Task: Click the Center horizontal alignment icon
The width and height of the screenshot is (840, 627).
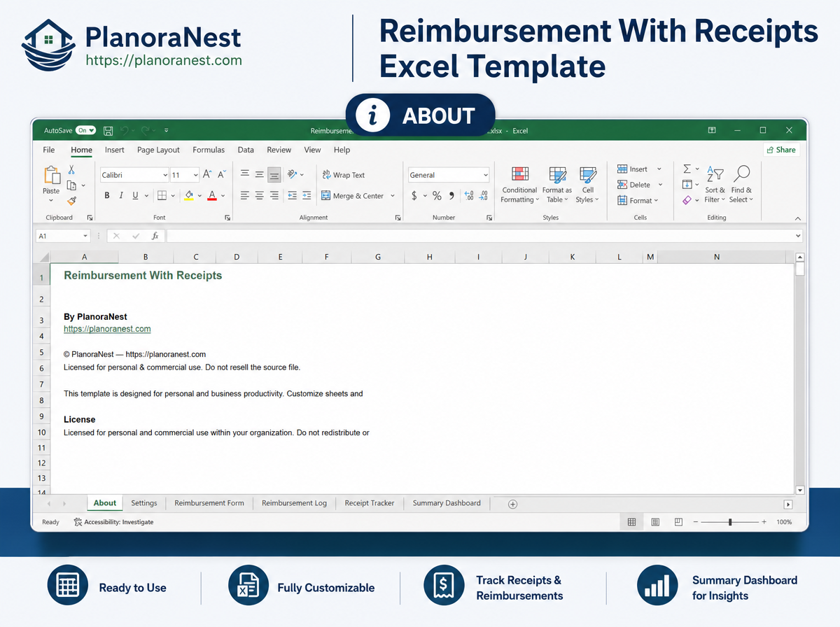Action: [260, 196]
